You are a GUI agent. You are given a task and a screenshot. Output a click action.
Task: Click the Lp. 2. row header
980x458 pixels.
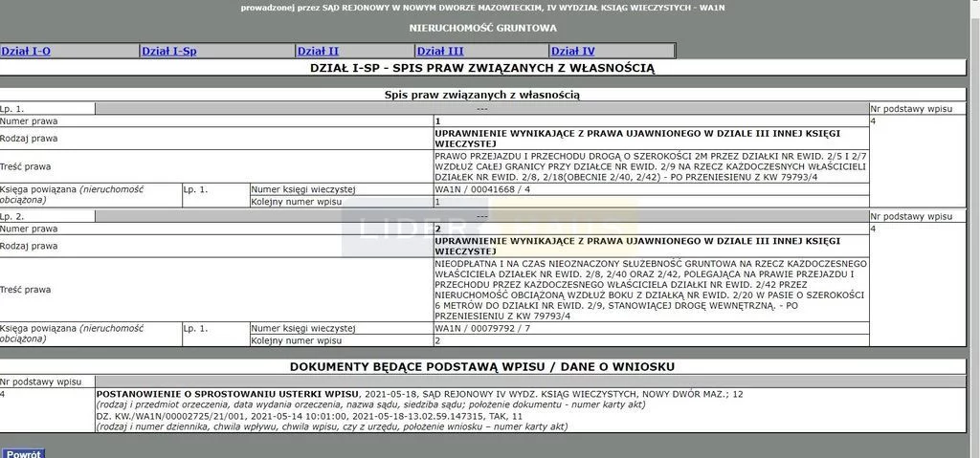(13, 217)
